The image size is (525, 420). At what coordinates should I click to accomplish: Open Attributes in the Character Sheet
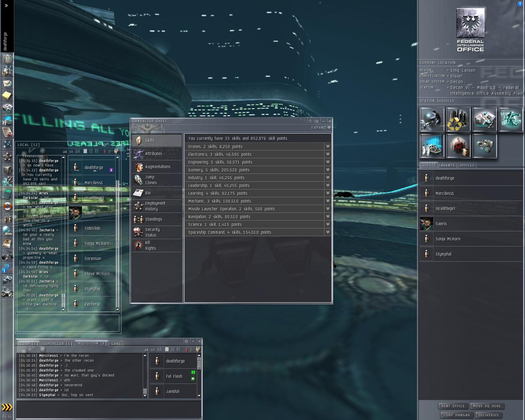[x=157, y=153]
